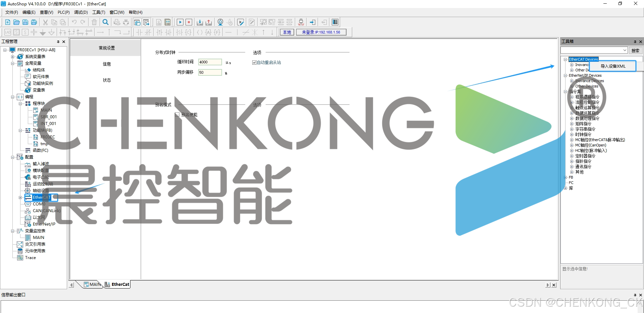Click the Cut scissors icon
The image size is (644, 313).
click(x=45, y=22)
